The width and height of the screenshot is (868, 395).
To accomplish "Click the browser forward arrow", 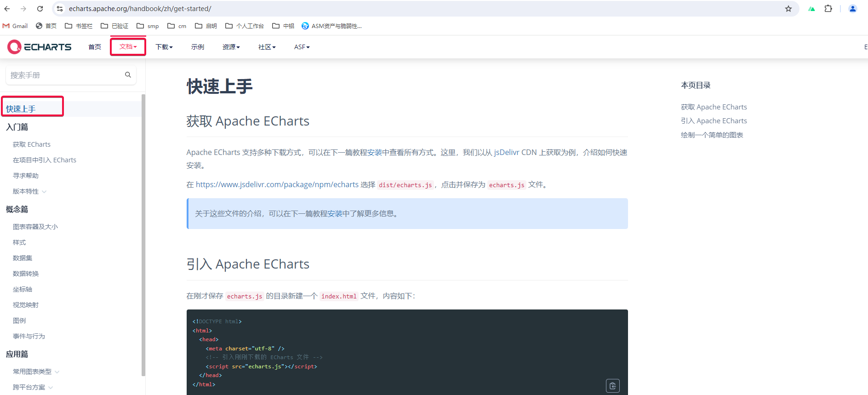I will [x=23, y=9].
